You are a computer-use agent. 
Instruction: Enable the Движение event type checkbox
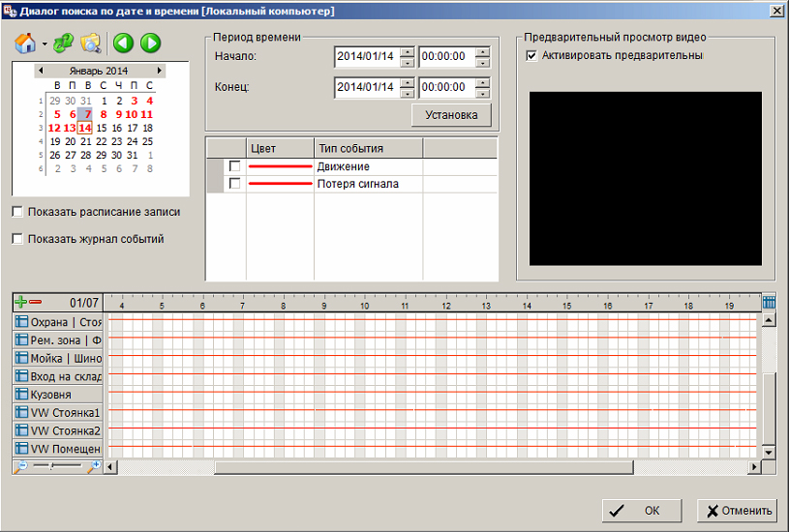pos(234,166)
